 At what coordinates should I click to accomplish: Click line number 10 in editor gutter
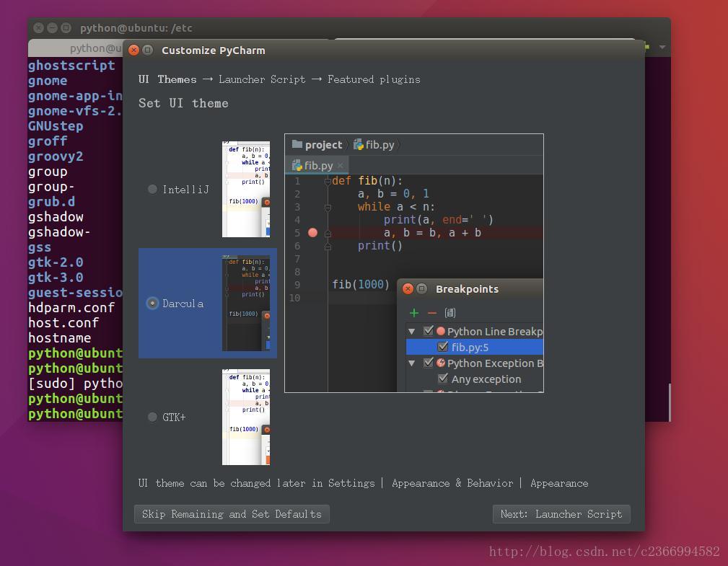coord(294,298)
